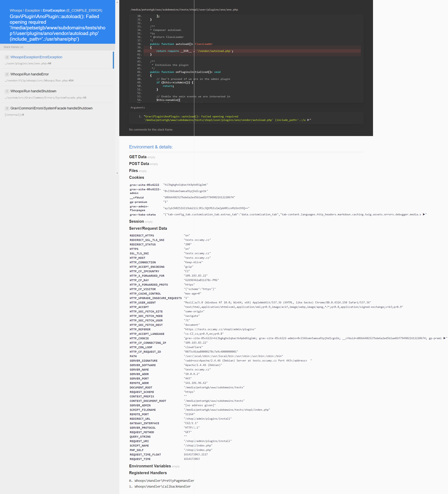Click HTTP_HOST value tests.occamy.cz

point(197,258)
